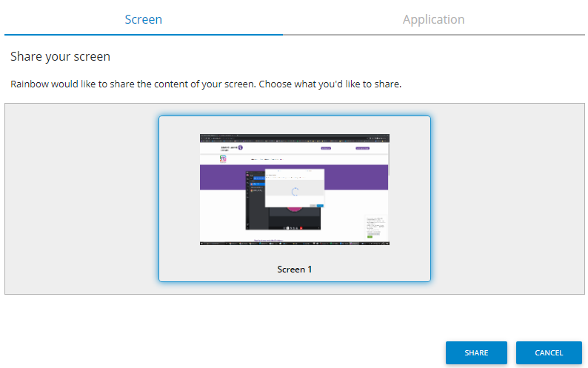
Task: Click the Rainbow logo in the preview
Action: [223, 159]
